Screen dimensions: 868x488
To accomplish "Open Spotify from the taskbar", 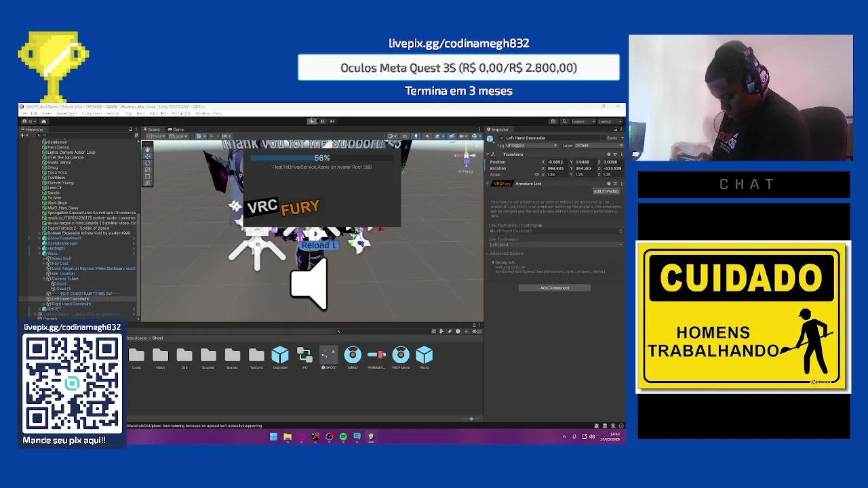I will point(343,436).
